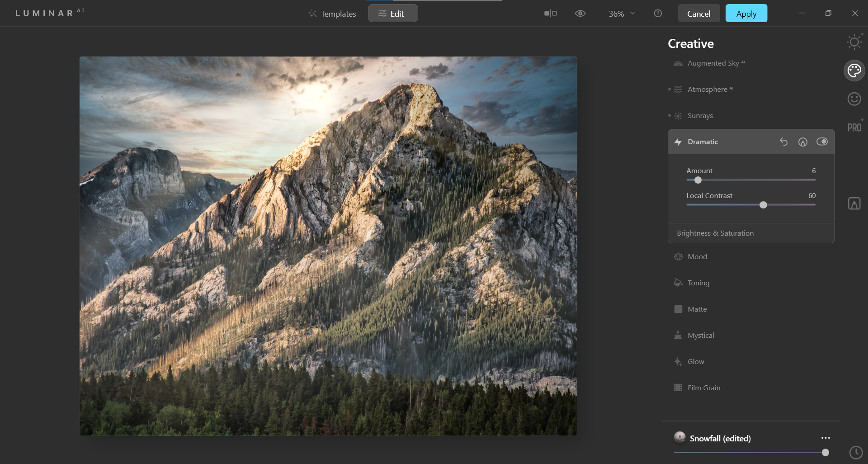This screenshot has height=464, width=868.
Task: Open the PRO tools section
Action: [x=854, y=128]
